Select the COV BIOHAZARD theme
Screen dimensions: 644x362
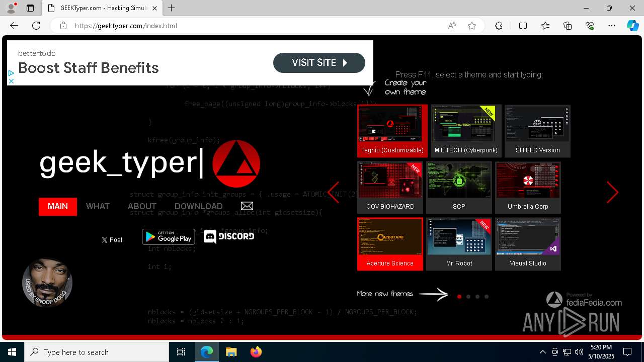pyautogui.click(x=390, y=188)
